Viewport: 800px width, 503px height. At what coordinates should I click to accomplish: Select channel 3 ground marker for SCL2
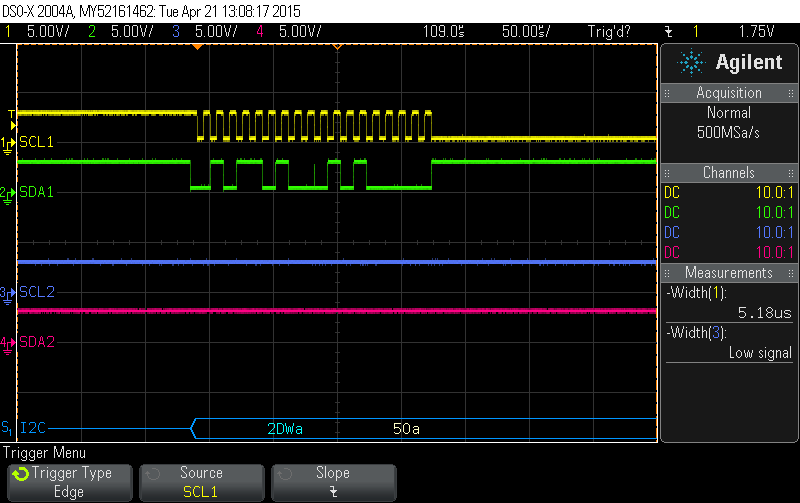(x=7, y=294)
